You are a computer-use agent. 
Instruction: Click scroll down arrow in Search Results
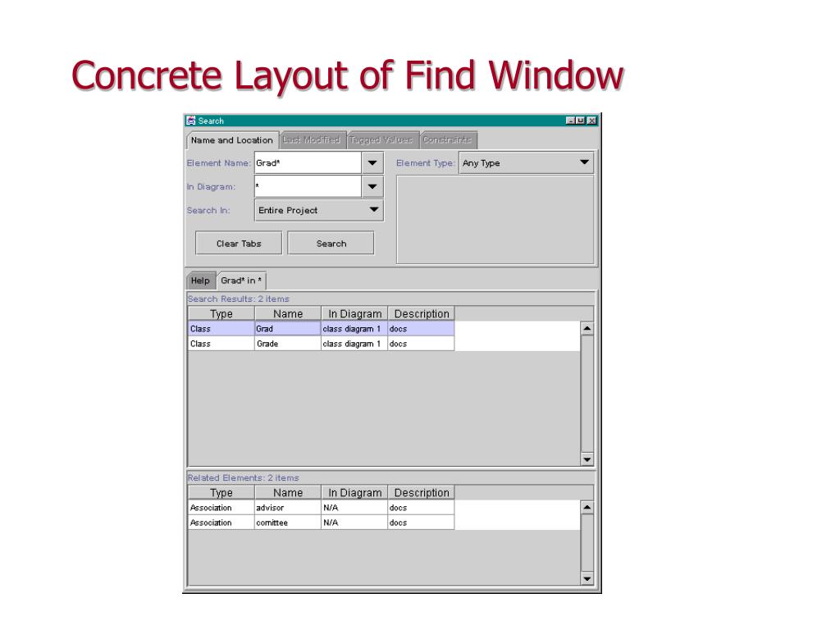tap(587, 459)
